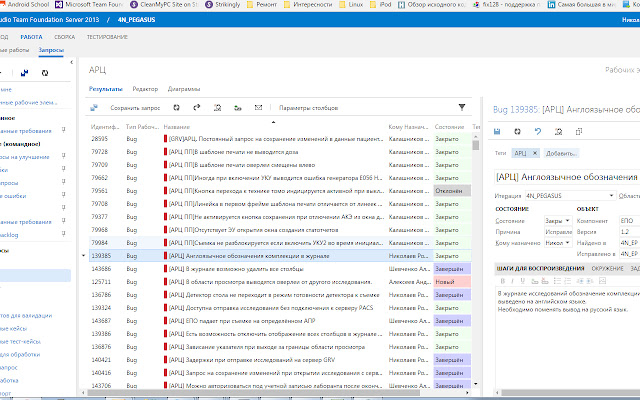The height and width of the screenshot is (400, 640).
Task: Open the ТЕСТИРОВАНИЕ hub
Action: coord(107,37)
